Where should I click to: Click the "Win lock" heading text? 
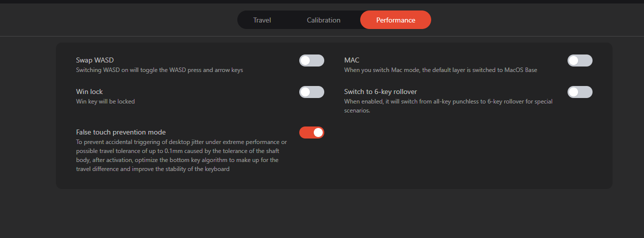89,91
